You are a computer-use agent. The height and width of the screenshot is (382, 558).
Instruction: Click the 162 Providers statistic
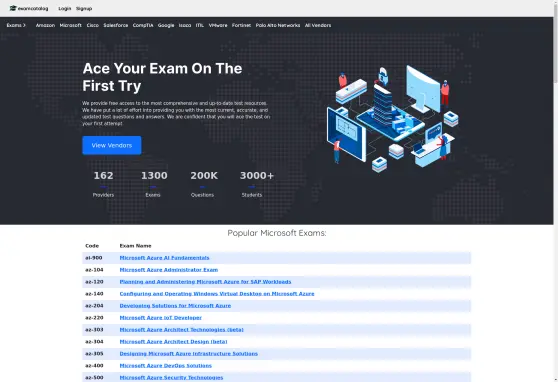point(103,184)
